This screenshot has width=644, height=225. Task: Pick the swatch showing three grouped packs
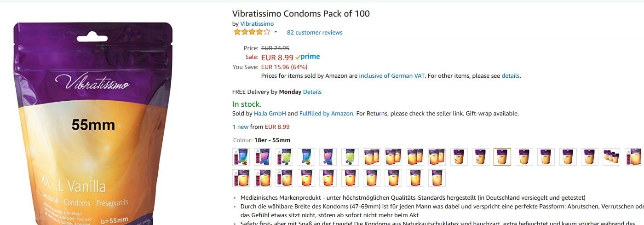tap(611, 157)
